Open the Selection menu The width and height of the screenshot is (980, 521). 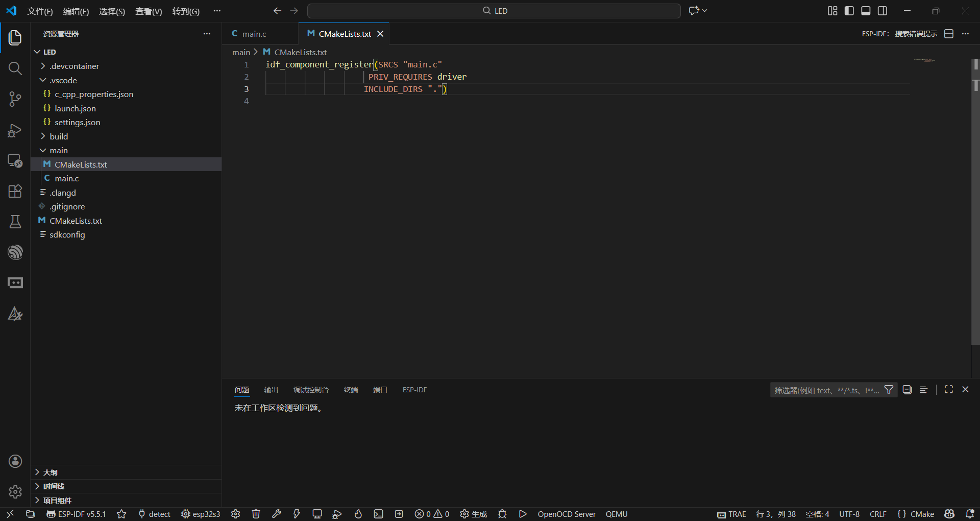[112, 11]
